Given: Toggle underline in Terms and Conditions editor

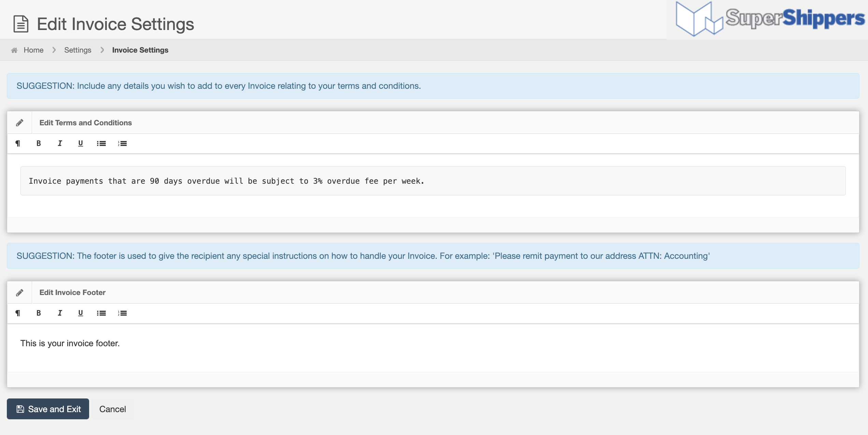Looking at the screenshot, I should [81, 143].
